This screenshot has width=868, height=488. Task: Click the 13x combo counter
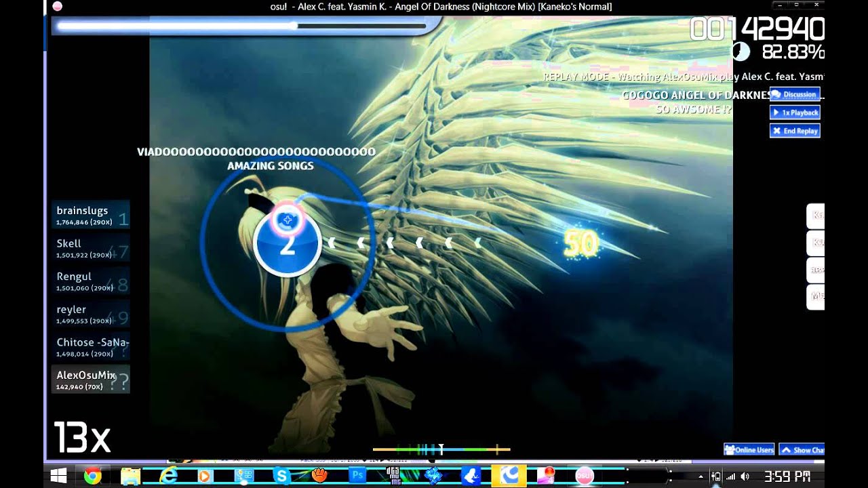click(x=82, y=437)
